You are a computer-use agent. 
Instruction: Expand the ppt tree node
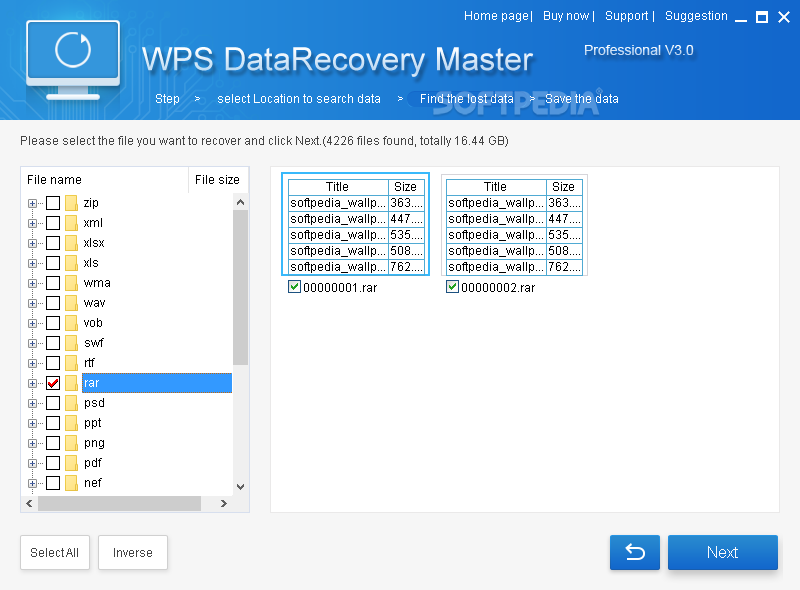click(x=32, y=424)
